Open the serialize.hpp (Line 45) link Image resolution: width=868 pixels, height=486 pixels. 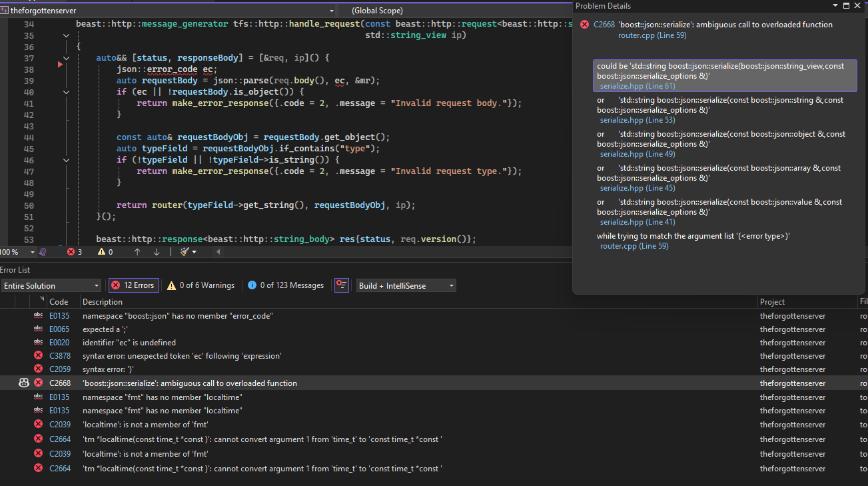(x=638, y=188)
